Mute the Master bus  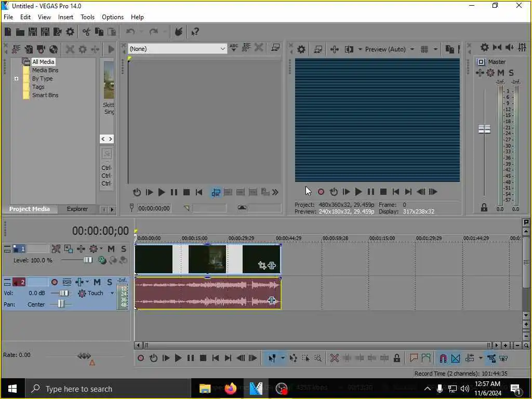pos(501,73)
